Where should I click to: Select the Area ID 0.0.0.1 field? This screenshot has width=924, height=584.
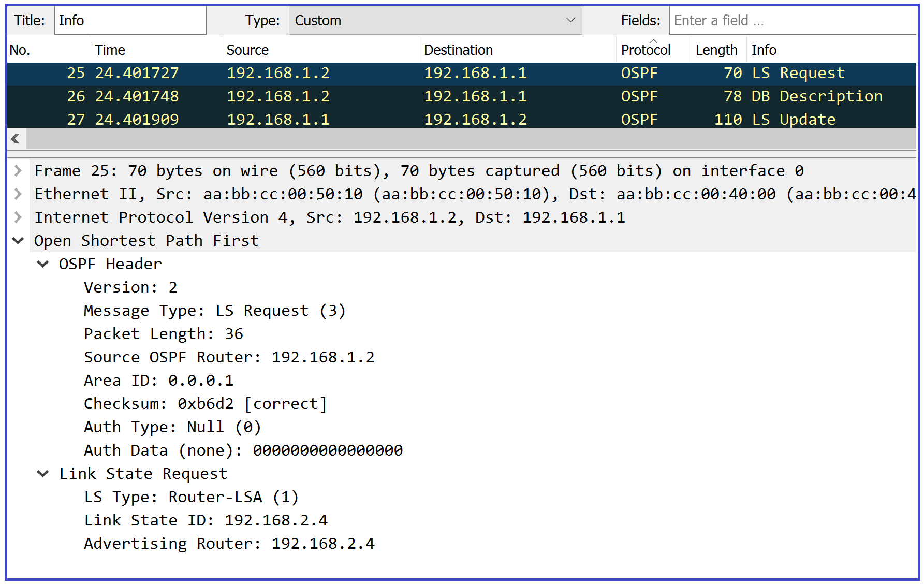(158, 380)
